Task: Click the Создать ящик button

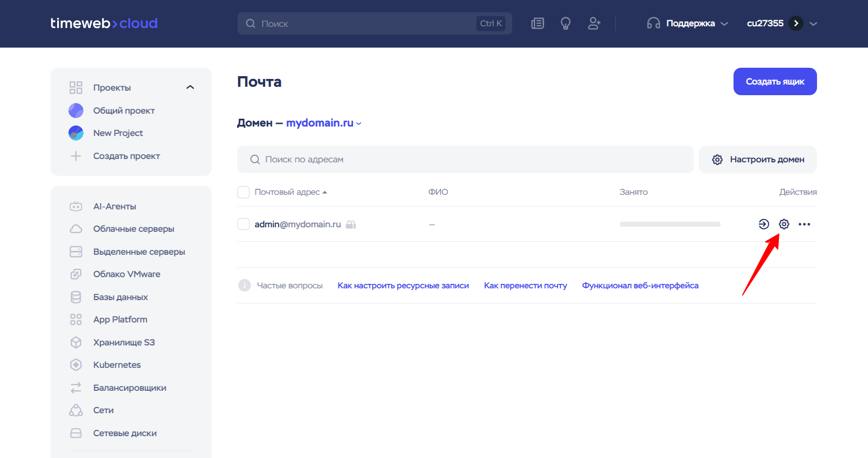Action: [774, 82]
